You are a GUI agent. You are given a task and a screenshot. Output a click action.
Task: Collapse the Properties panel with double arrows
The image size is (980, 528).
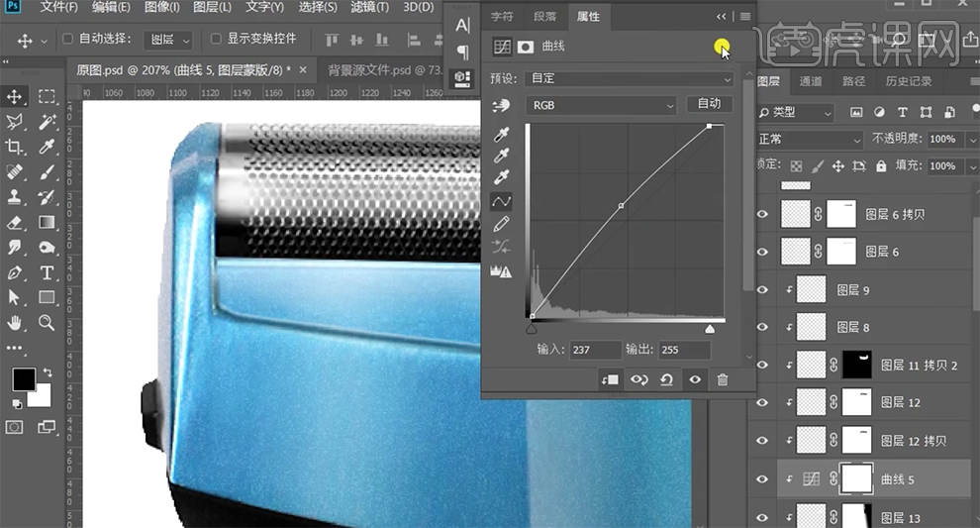722,17
